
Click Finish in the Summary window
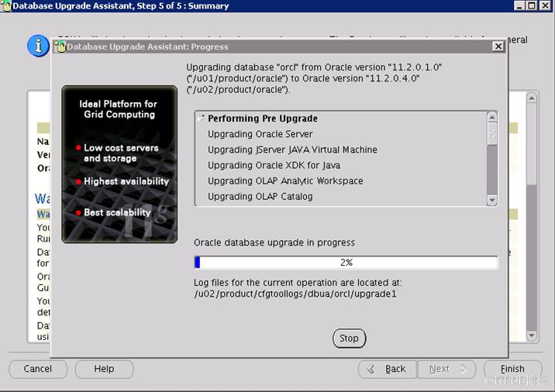pos(512,369)
